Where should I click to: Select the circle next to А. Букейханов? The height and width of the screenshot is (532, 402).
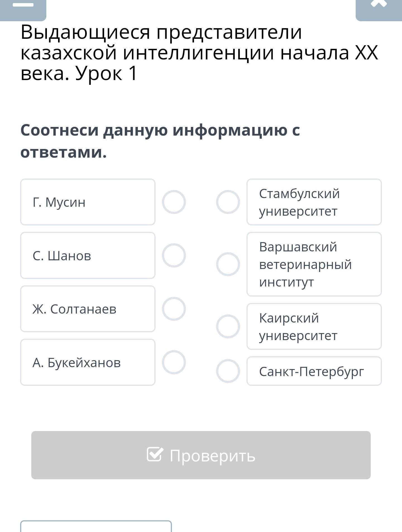coord(174,362)
